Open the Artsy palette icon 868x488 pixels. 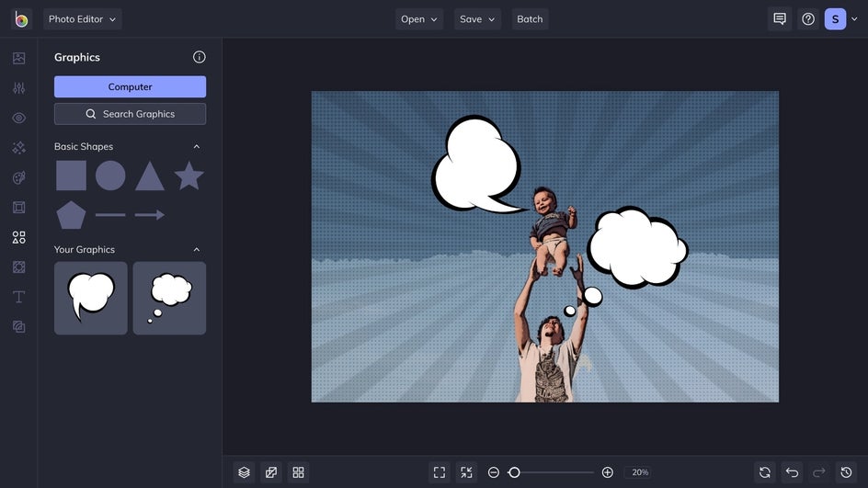[18, 177]
